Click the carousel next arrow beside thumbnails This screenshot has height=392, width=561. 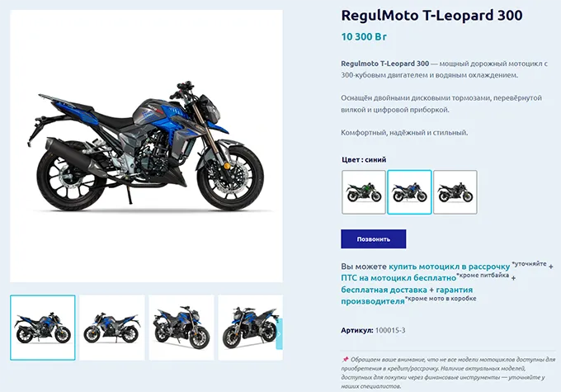279,333
